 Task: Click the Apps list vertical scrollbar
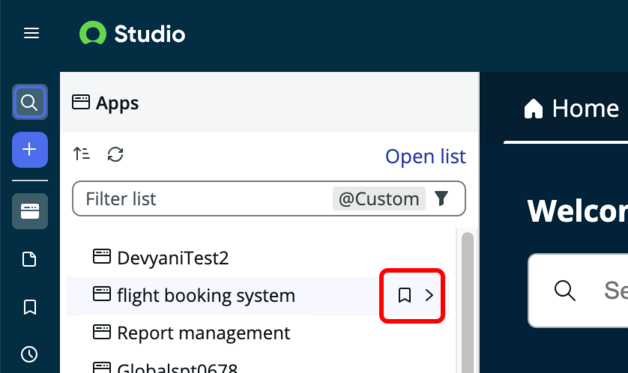[467, 302]
